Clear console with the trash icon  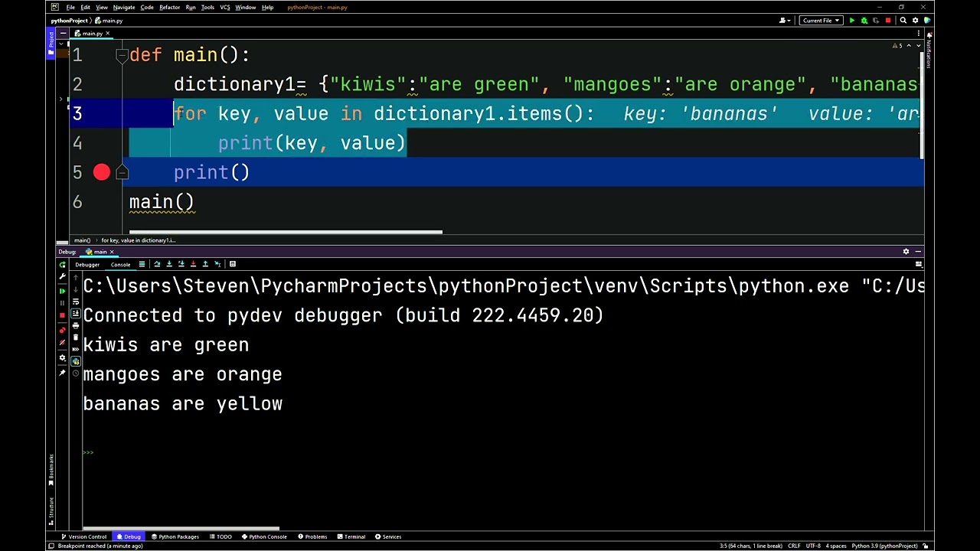click(76, 337)
